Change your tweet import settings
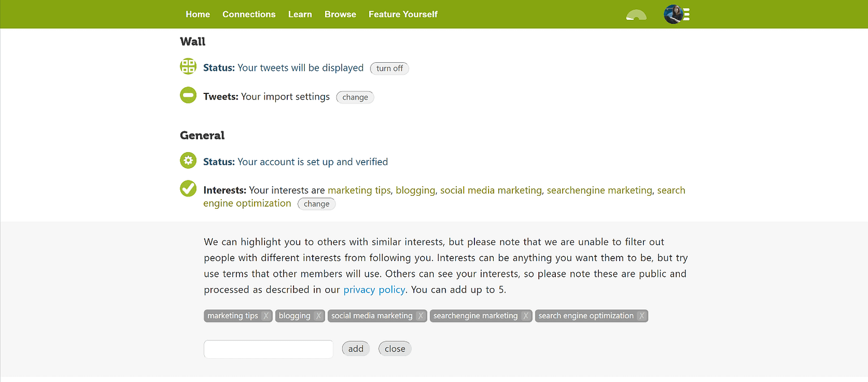 [x=355, y=97]
